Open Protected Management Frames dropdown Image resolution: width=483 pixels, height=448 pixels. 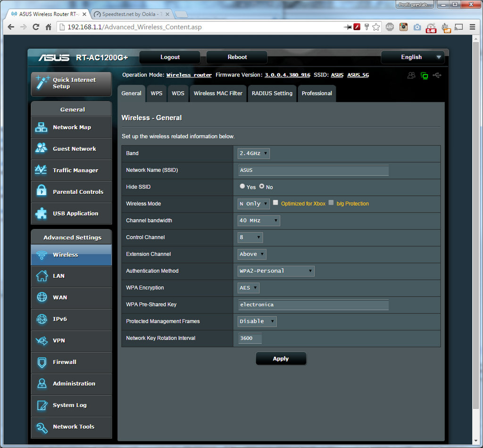tap(257, 322)
